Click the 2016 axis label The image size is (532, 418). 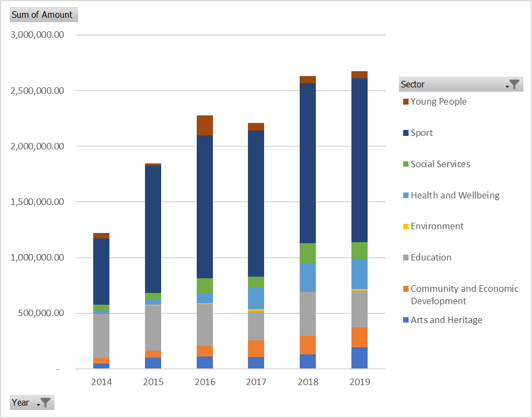click(205, 382)
